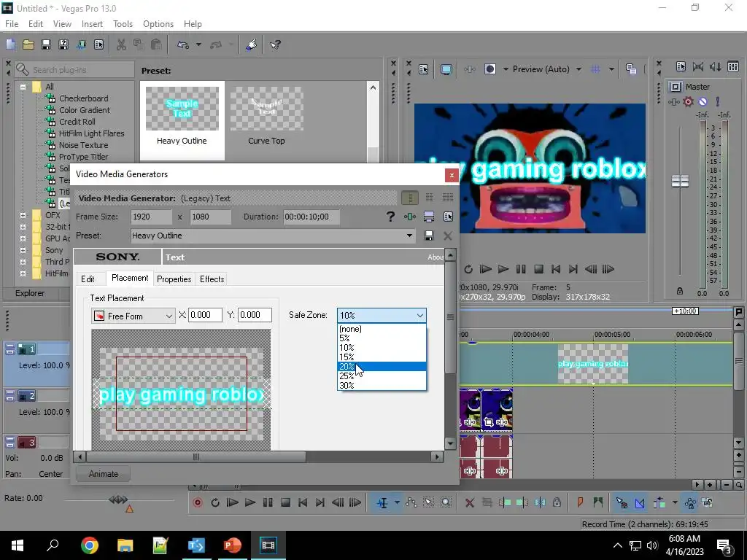The width and height of the screenshot is (747, 560).
Task: Save the project with the floppy disk icon
Action: [46, 44]
